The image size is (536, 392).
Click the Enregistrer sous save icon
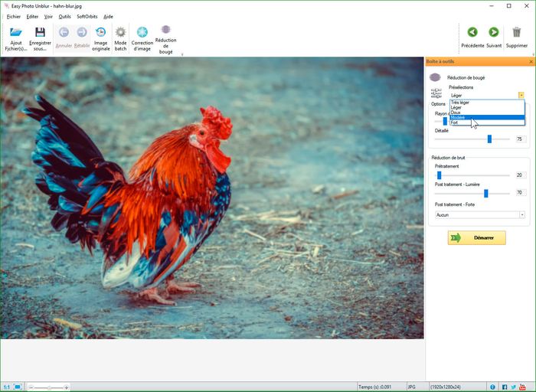click(x=40, y=32)
